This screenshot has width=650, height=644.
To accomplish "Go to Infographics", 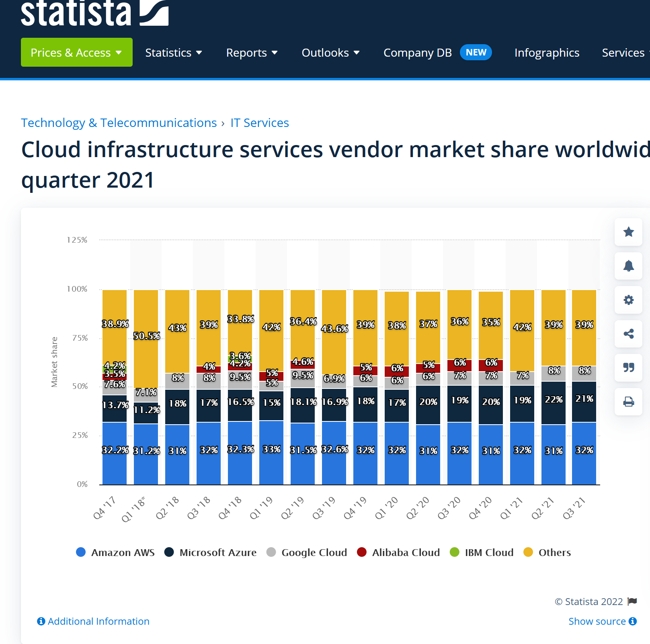I will (x=547, y=53).
